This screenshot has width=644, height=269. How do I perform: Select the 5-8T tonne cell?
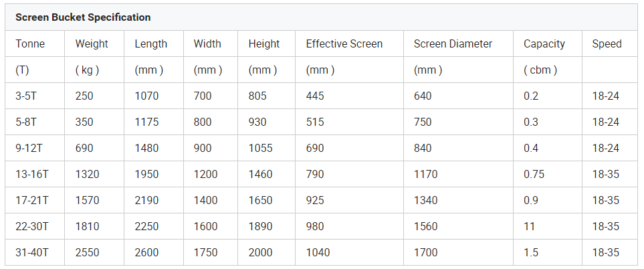[x=28, y=122]
